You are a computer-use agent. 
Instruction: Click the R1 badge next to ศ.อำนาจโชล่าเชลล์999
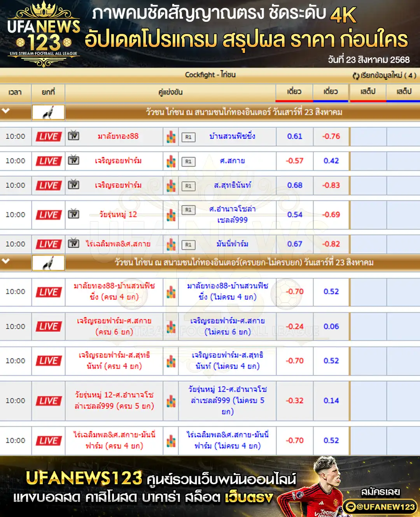point(188,210)
